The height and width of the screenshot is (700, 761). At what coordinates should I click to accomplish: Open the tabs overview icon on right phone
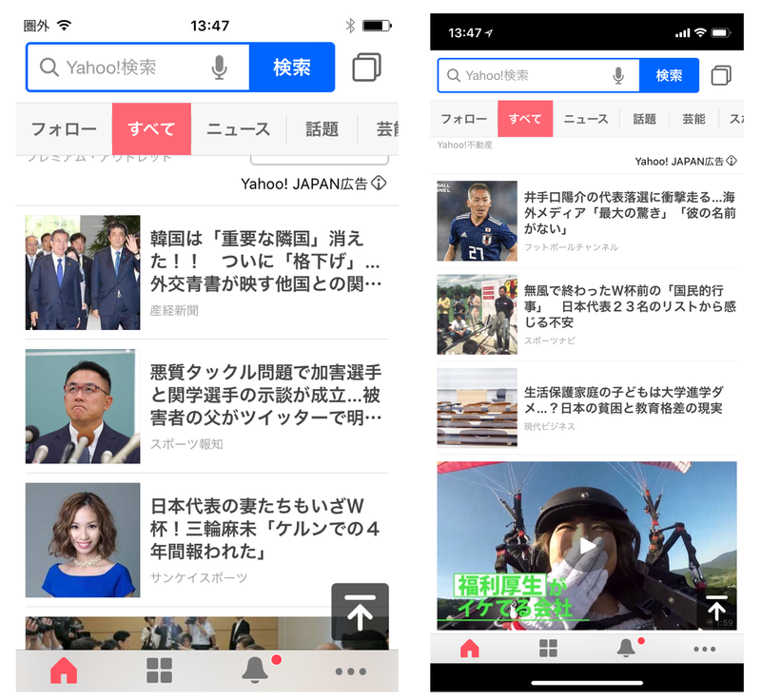coord(721,76)
